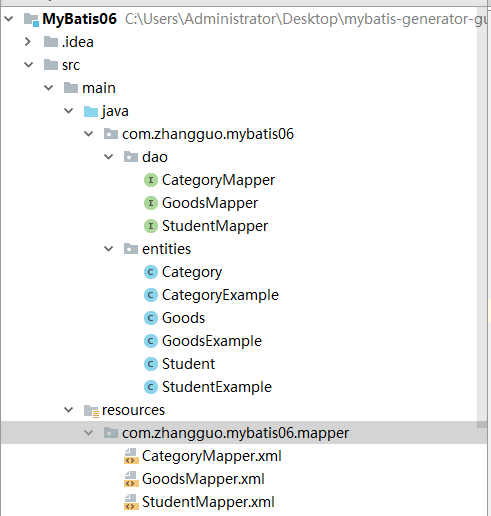Click the blue java source folder icon

91,111
